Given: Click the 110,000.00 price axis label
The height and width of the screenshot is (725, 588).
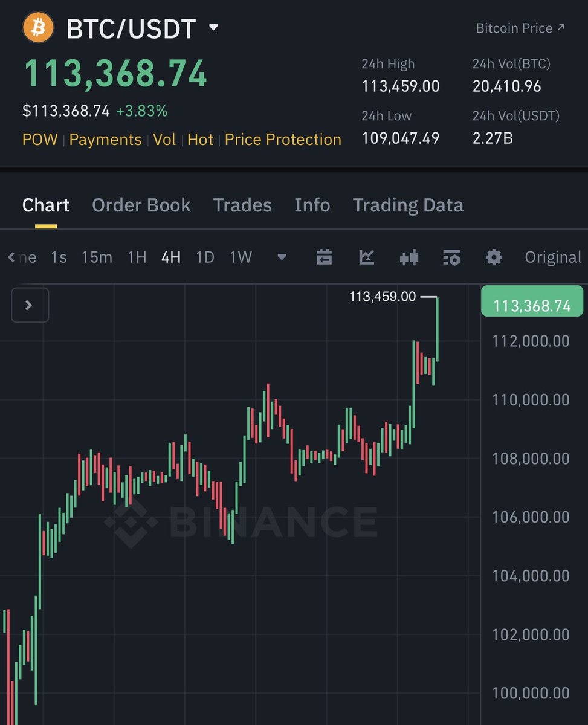Looking at the screenshot, I should tap(531, 399).
